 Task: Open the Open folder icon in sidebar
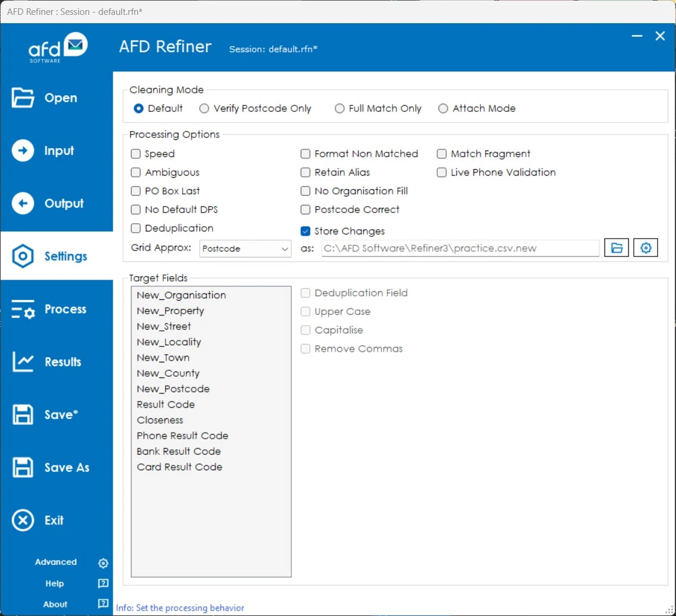tap(23, 98)
